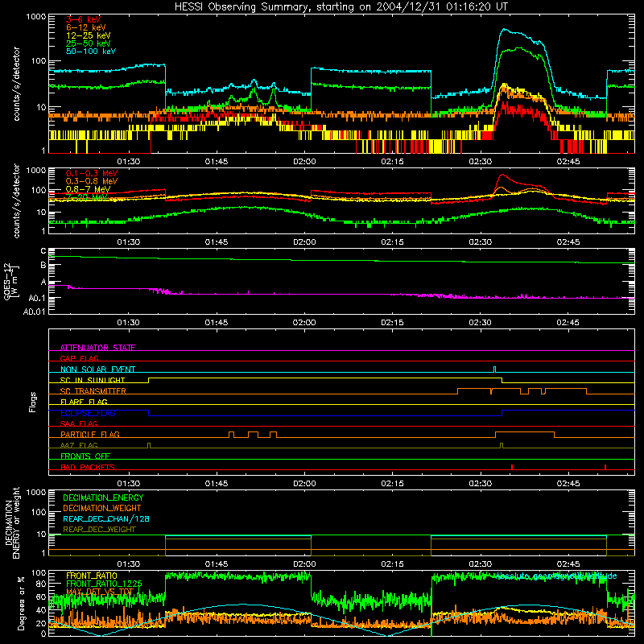Select the BAD_PACKETS flag label
This screenshot has width=644, height=644.
(88, 467)
